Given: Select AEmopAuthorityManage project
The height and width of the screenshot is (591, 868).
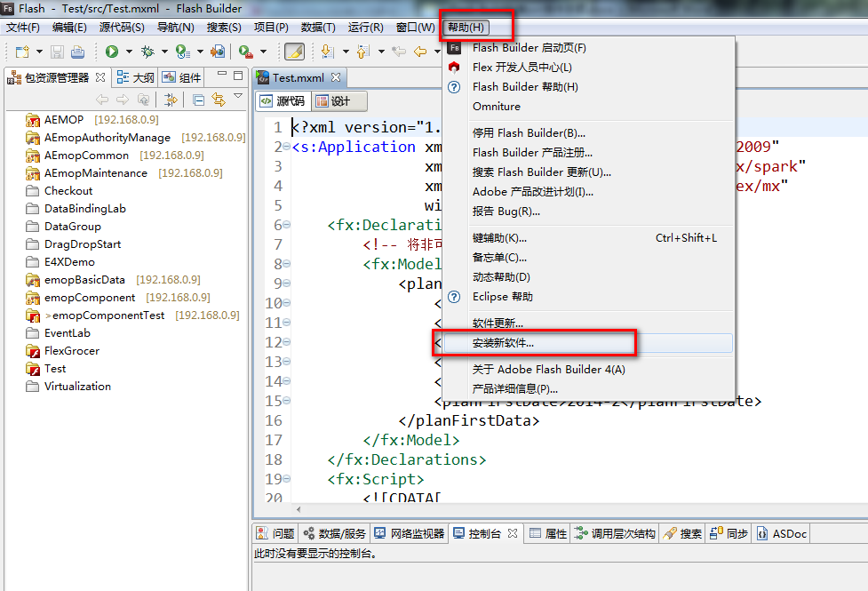Looking at the screenshot, I should (x=135, y=138).
